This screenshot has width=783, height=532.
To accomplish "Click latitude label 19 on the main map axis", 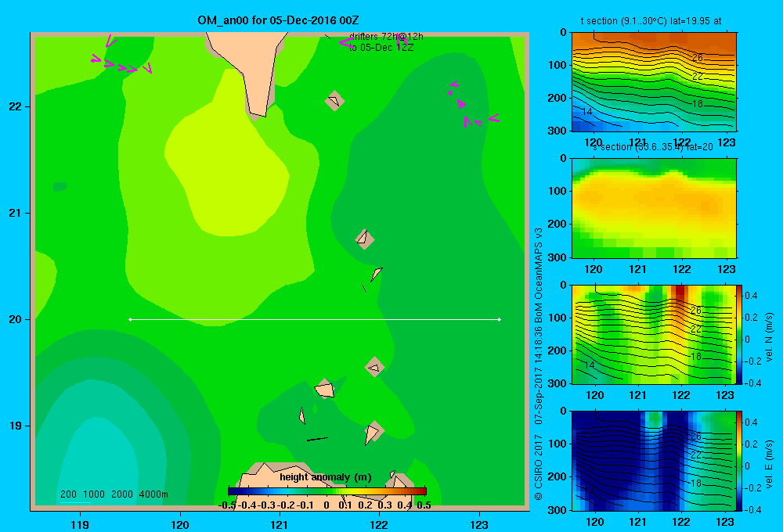I will 16,426.
